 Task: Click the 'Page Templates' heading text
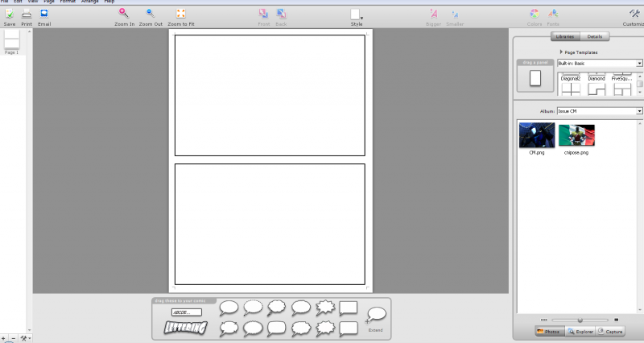(x=581, y=52)
